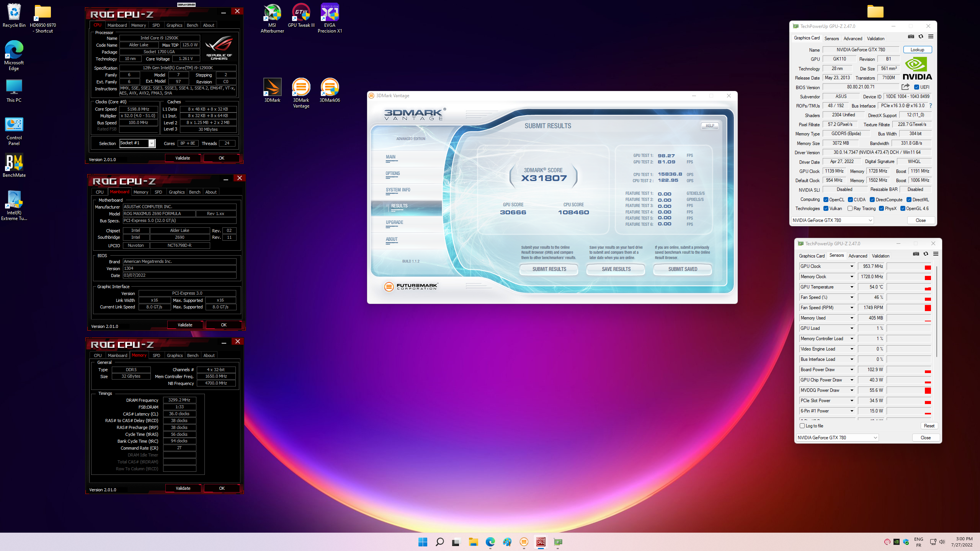Open Graphics tab in bottom CPU-Z window
Screen dimensions: 980x551
coord(175,355)
